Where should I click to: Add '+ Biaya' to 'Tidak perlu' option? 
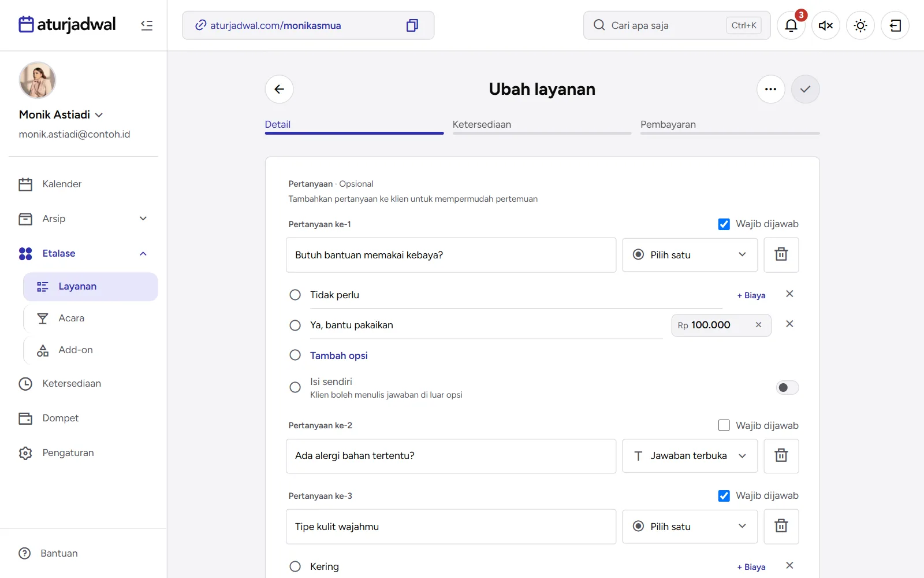point(751,295)
